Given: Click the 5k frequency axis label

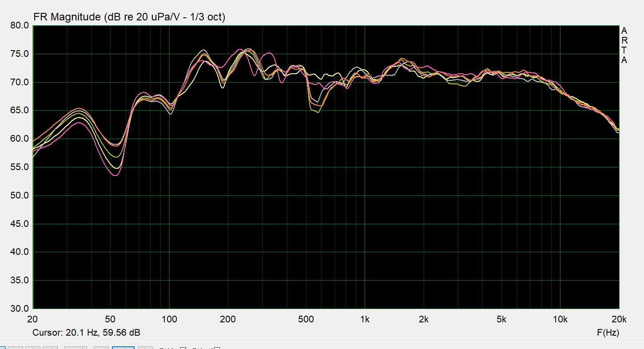Looking at the screenshot, I should [x=501, y=319].
